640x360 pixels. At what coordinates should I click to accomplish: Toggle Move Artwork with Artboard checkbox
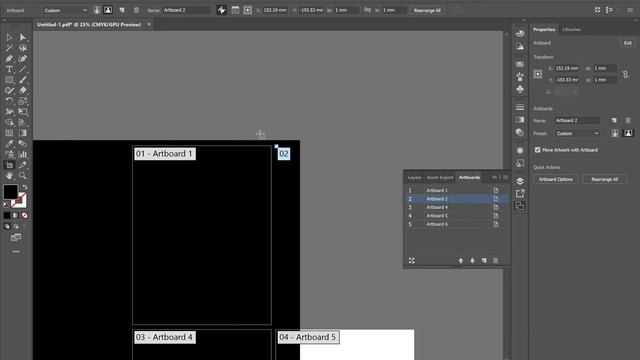[538, 150]
